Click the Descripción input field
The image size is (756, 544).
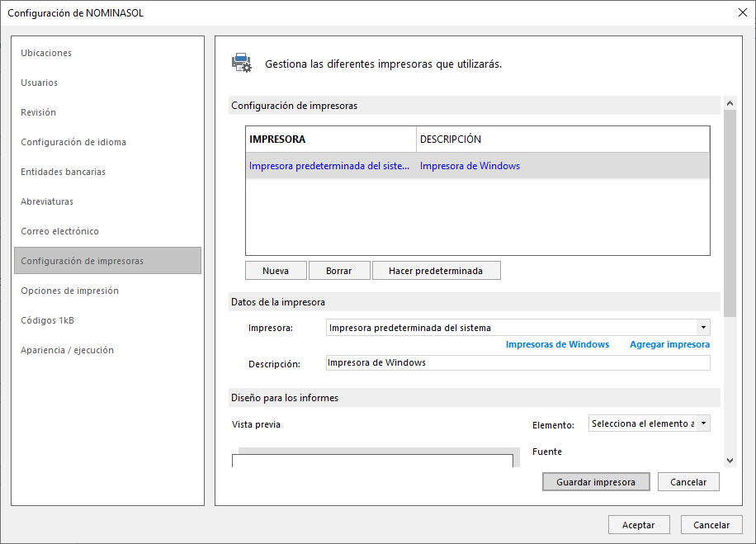pyautogui.click(x=517, y=362)
